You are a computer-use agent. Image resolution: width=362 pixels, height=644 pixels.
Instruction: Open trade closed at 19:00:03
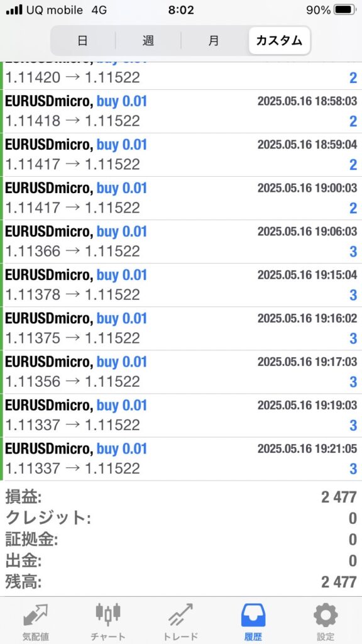pos(181,198)
